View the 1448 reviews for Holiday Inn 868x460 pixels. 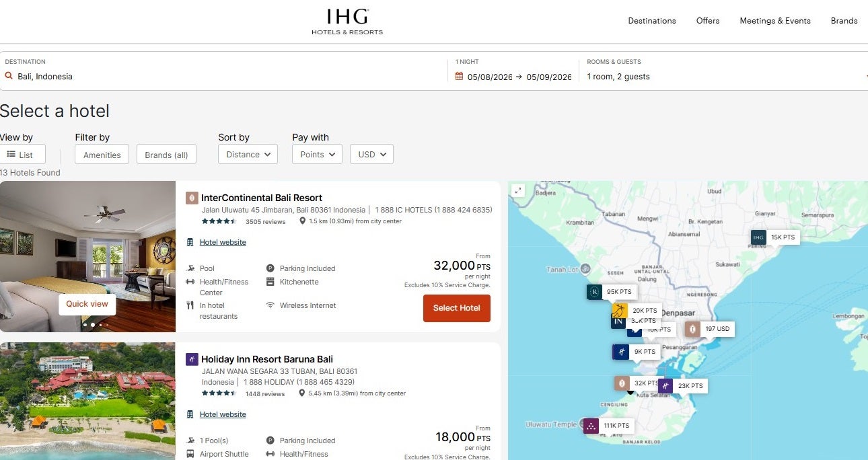point(265,393)
